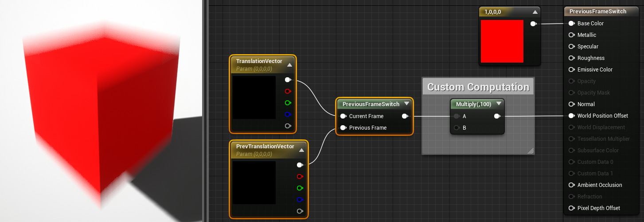
Task: Collapse the PrevTranslationVector node preview arrow
Action: pos(302,150)
